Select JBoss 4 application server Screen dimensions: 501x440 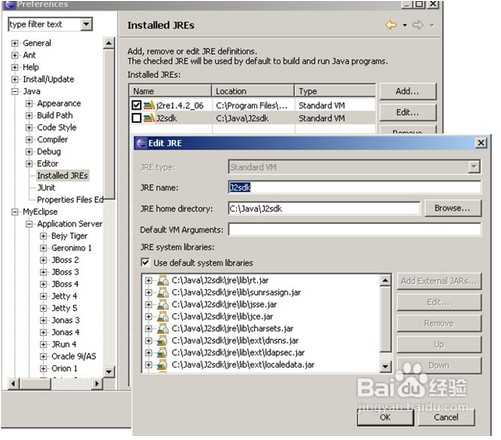pos(65,284)
